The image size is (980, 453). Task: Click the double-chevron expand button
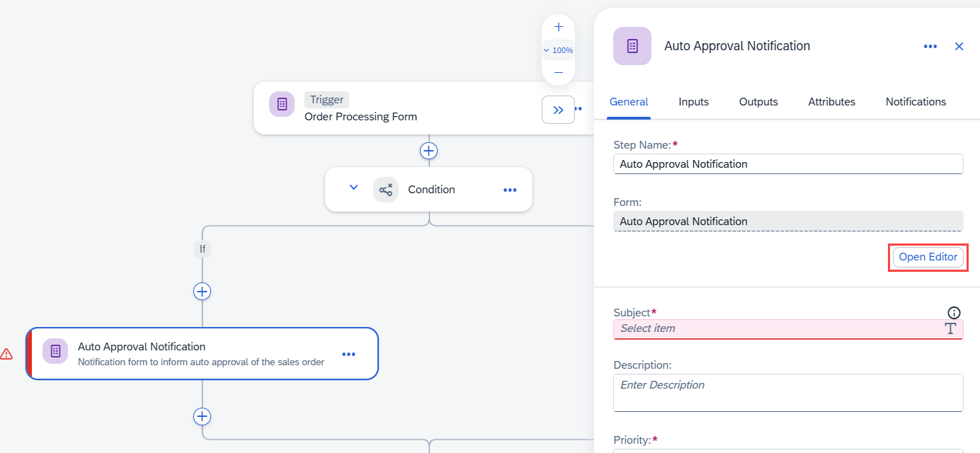click(x=558, y=110)
